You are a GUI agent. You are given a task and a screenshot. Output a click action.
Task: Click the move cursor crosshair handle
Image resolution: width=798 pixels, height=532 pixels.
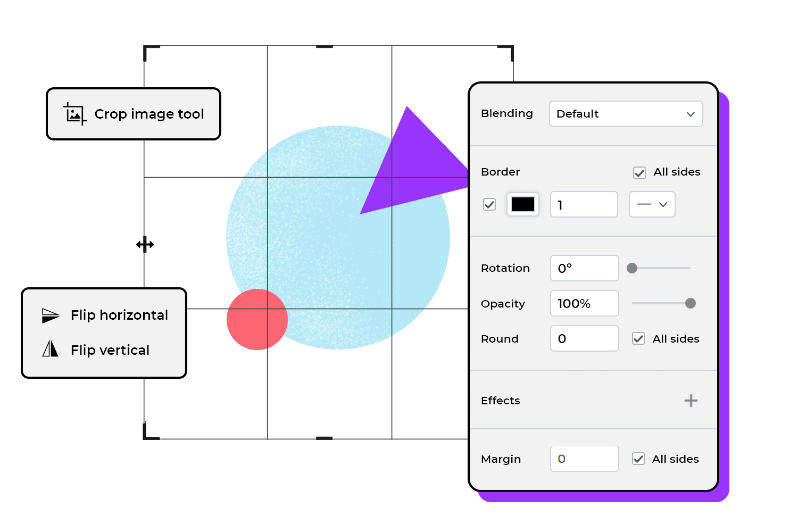click(145, 245)
